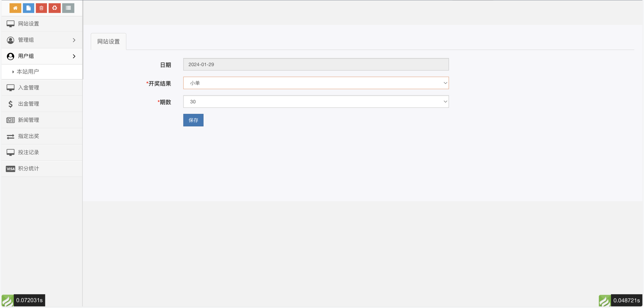Click the 日期 field showing 2024-01-29
Image resolution: width=644 pixels, height=308 pixels.
tap(316, 64)
